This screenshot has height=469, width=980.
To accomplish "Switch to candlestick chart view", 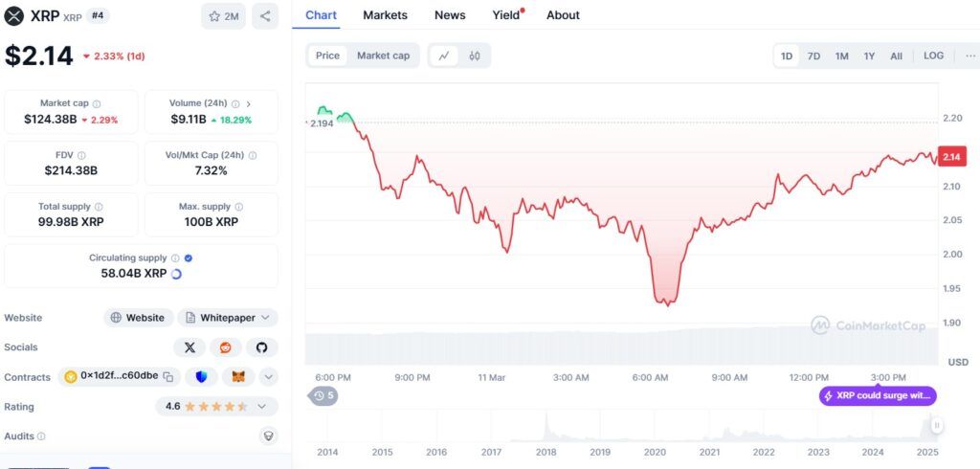I will click(x=475, y=56).
